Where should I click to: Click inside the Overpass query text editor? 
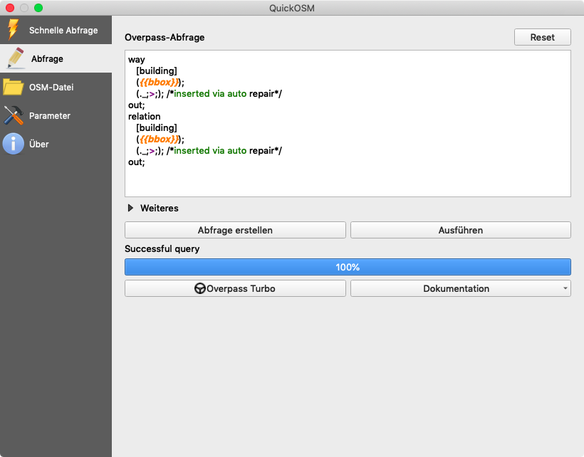[x=347, y=124]
